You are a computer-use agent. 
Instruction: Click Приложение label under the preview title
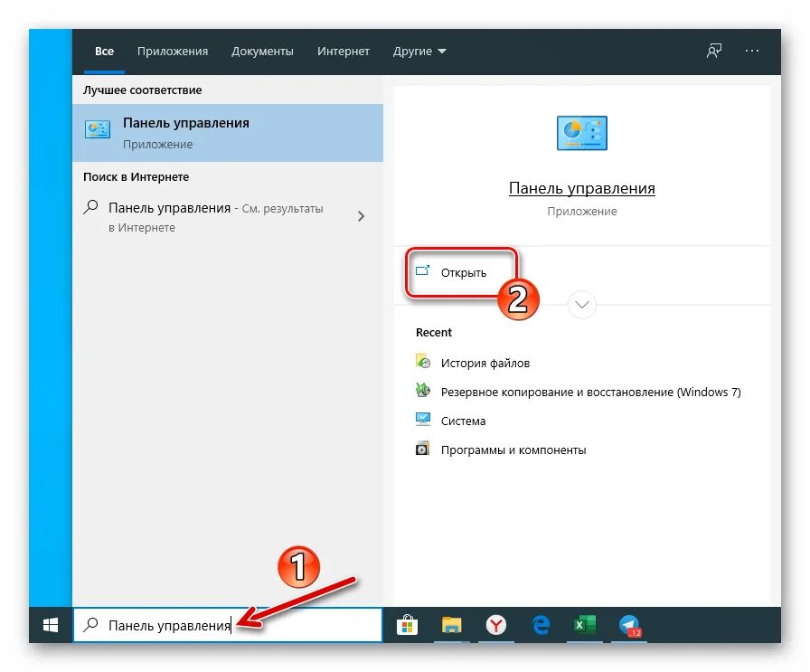click(581, 211)
